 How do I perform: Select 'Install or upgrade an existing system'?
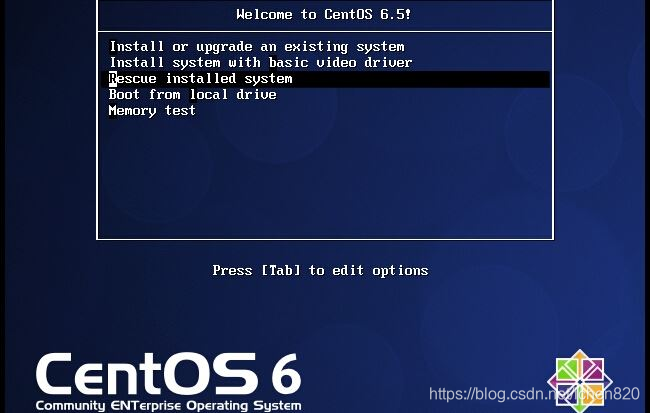pos(257,47)
